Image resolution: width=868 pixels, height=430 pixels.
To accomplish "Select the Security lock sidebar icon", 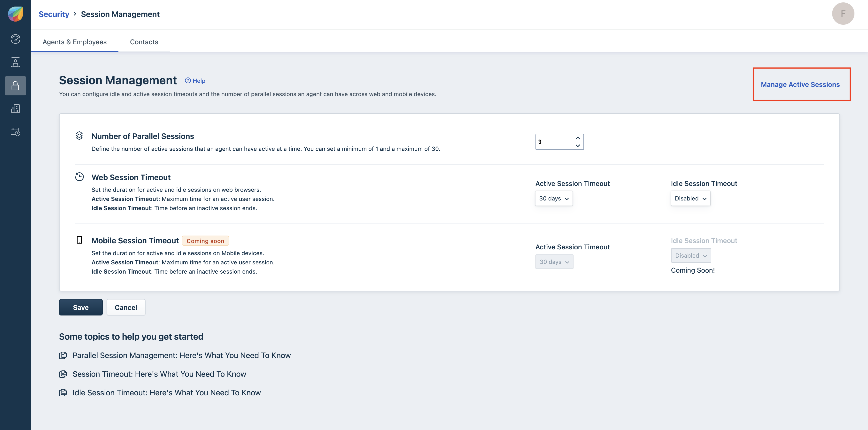I will (15, 85).
